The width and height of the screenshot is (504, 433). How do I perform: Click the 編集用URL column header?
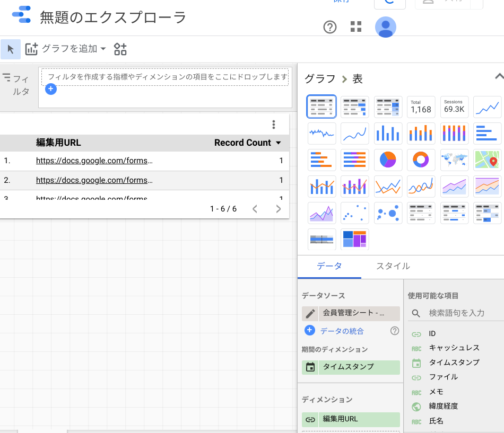click(x=58, y=143)
